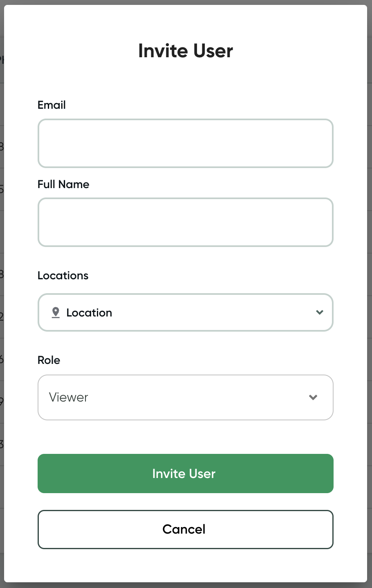Focus the Full Name input field
Image resolution: width=372 pixels, height=588 pixels.
(x=186, y=222)
